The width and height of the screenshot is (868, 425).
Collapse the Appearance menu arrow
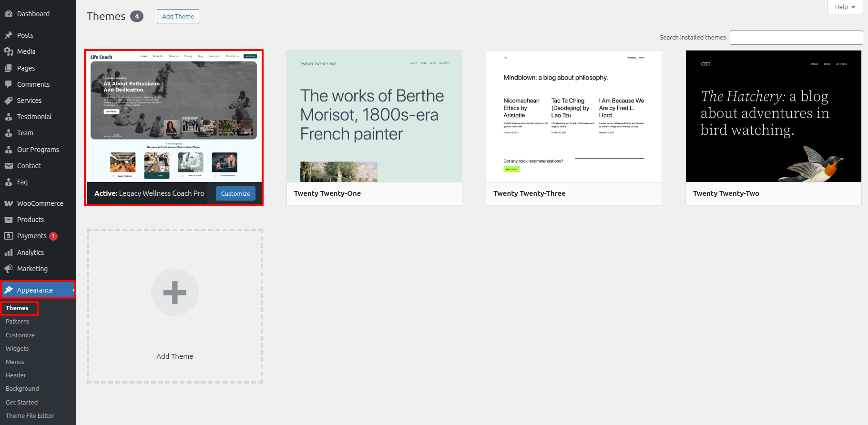point(73,290)
